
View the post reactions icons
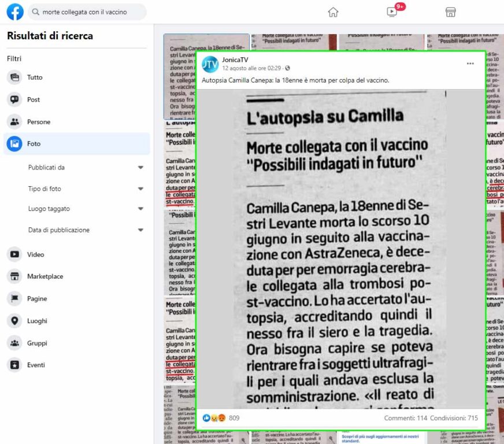pyautogui.click(x=214, y=417)
